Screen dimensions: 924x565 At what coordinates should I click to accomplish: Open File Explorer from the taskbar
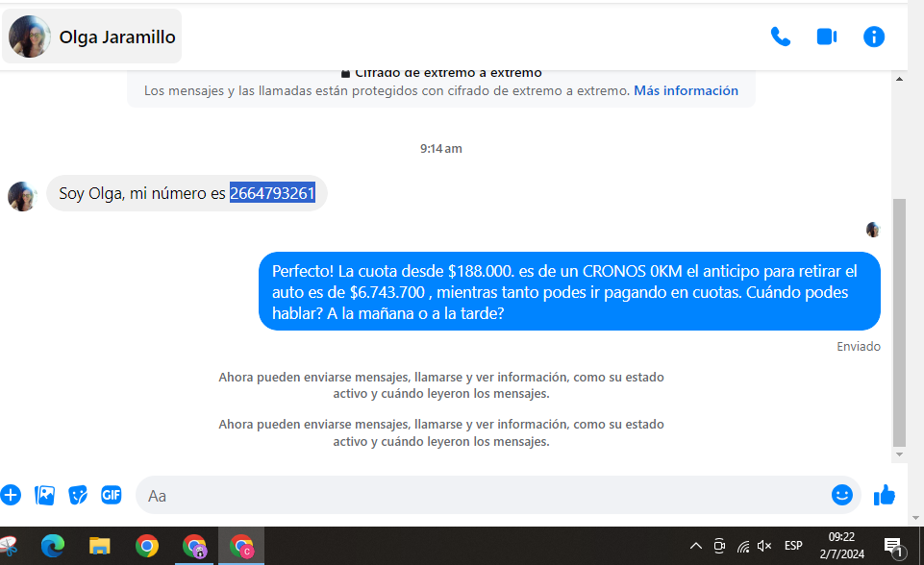click(100, 546)
